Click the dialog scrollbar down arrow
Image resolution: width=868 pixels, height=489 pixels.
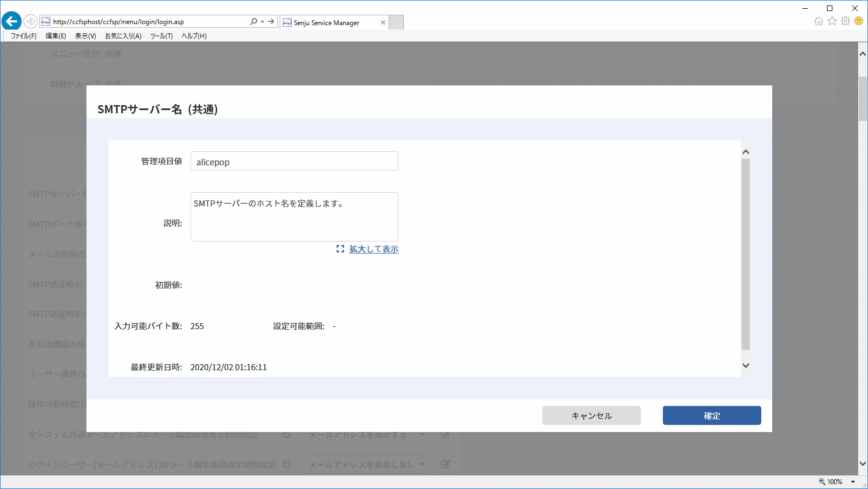pos(745,365)
